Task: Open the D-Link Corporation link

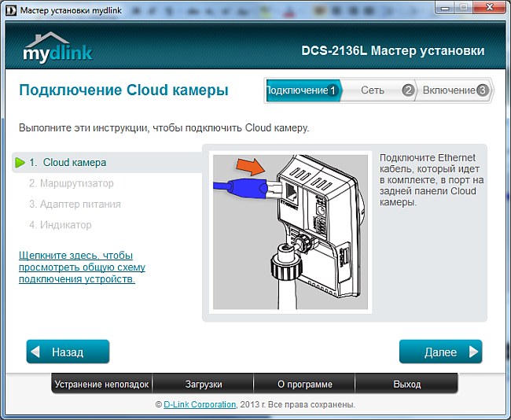Action: pyautogui.click(x=200, y=405)
